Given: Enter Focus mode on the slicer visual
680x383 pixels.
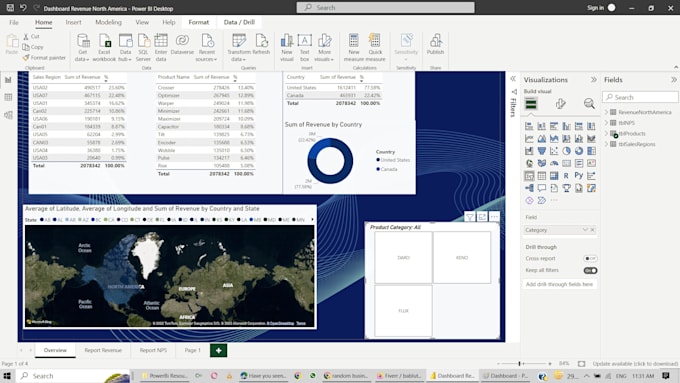Looking at the screenshot, I should coord(482,216).
